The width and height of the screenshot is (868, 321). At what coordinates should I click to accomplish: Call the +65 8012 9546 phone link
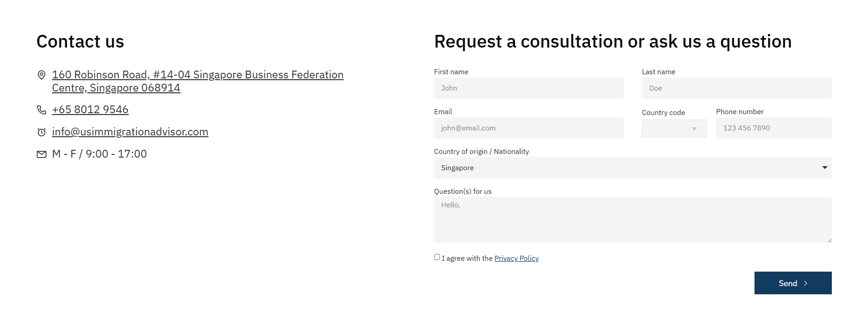pyautogui.click(x=90, y=110)
